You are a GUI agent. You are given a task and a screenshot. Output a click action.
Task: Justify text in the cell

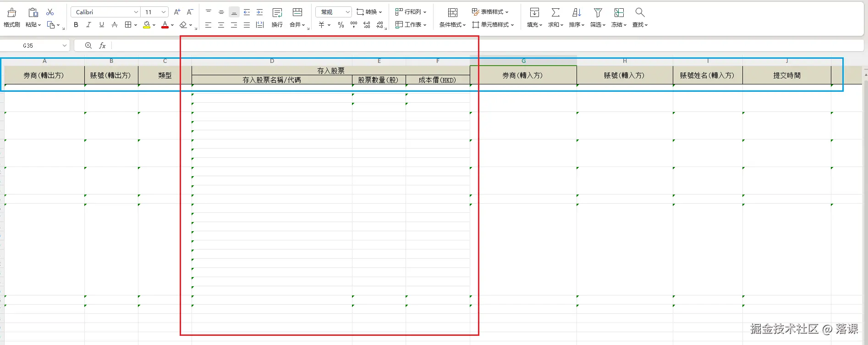click(247, 25)
